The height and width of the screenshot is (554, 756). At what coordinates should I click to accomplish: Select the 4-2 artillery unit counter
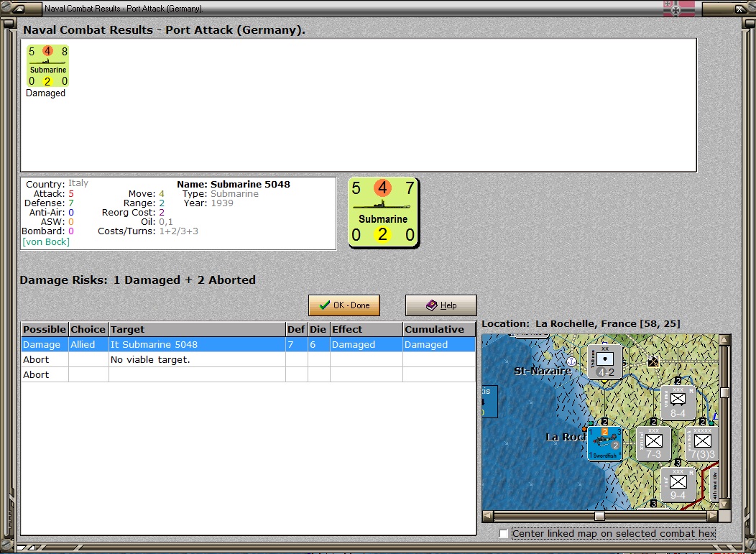click(x=605, y=361)
